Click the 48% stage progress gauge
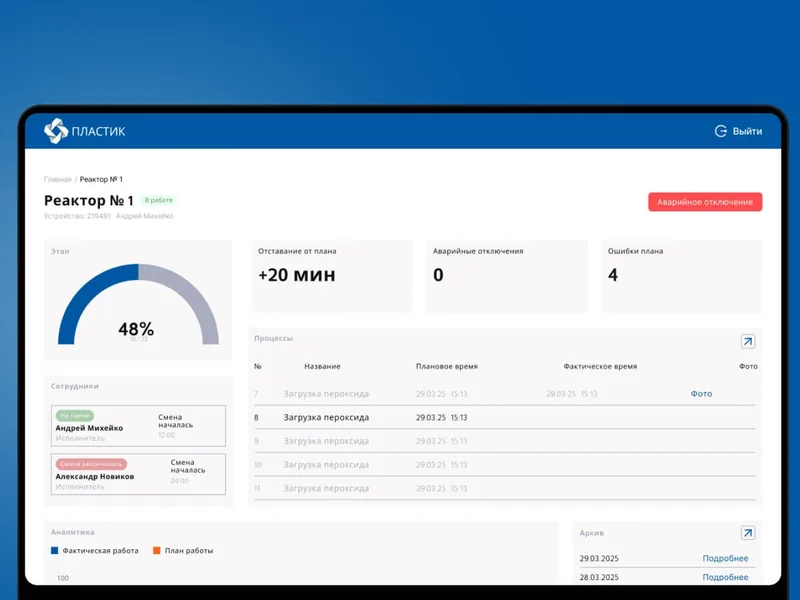Image resolution: width=800 pixels, height=600 pixels. (138, 304)
